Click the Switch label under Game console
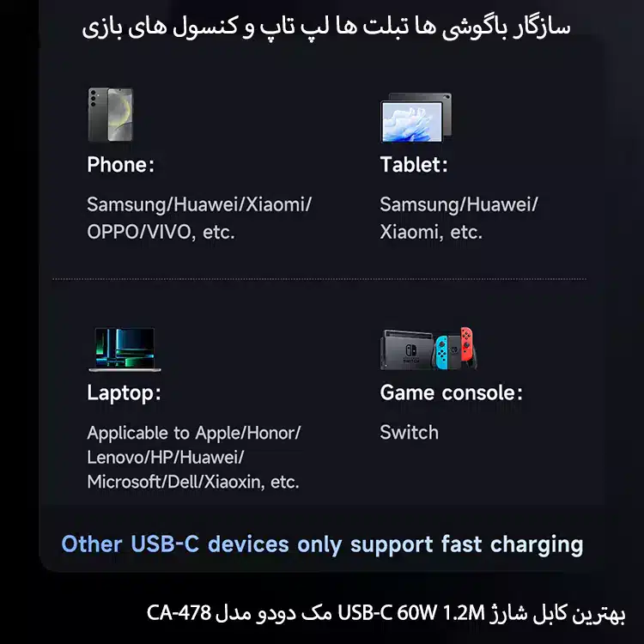 point(409,433)
